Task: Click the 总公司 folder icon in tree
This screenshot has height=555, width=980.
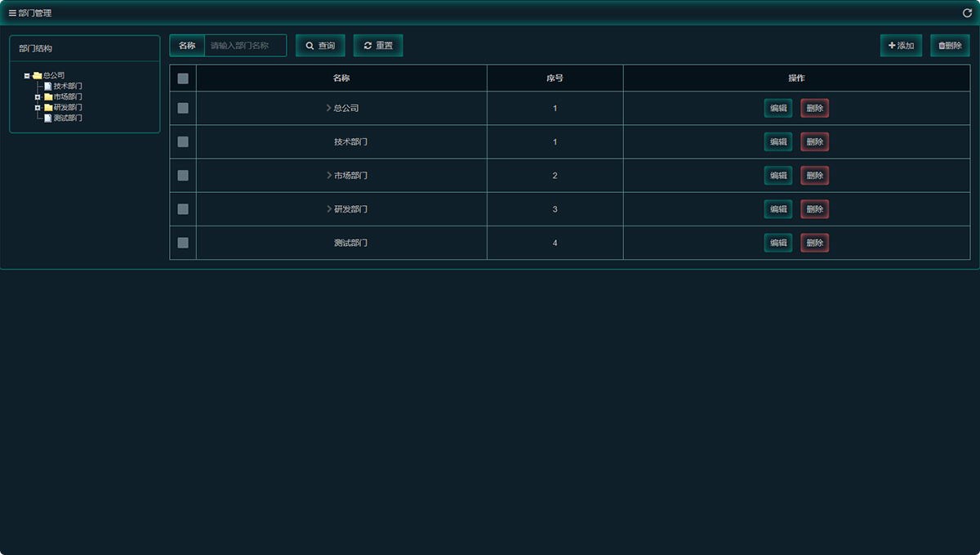Action: point(37,75)
